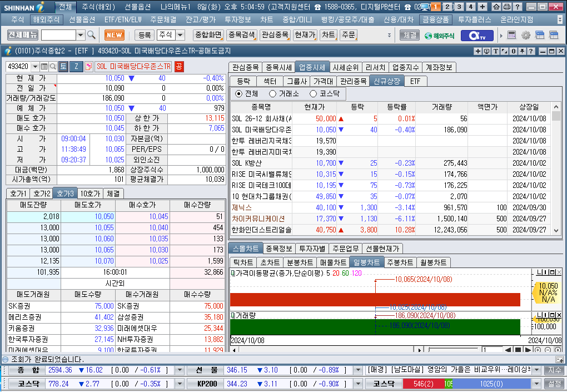
Task: Click the chart range slider track
Action: tap(452, 350)
